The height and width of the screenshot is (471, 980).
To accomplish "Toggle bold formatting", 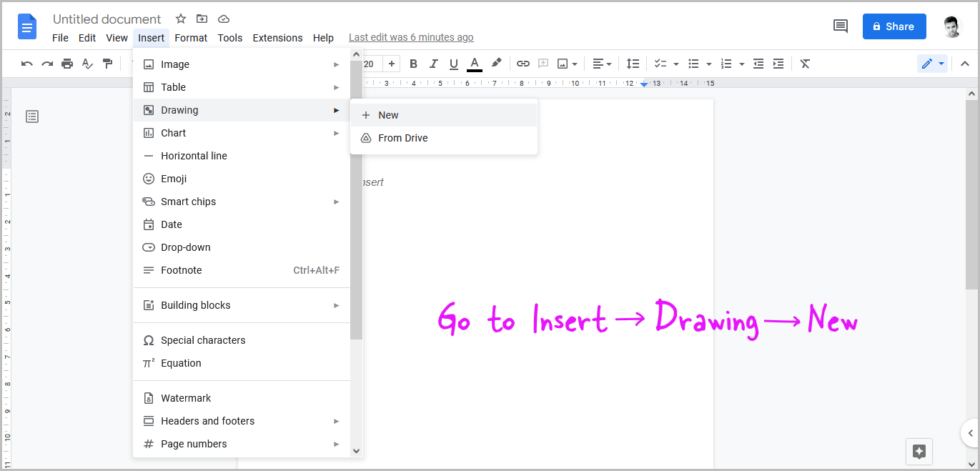I will (413, 64).
